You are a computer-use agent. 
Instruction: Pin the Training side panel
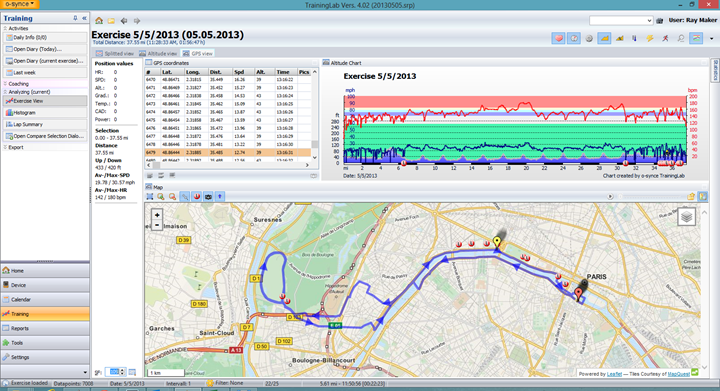75,18
